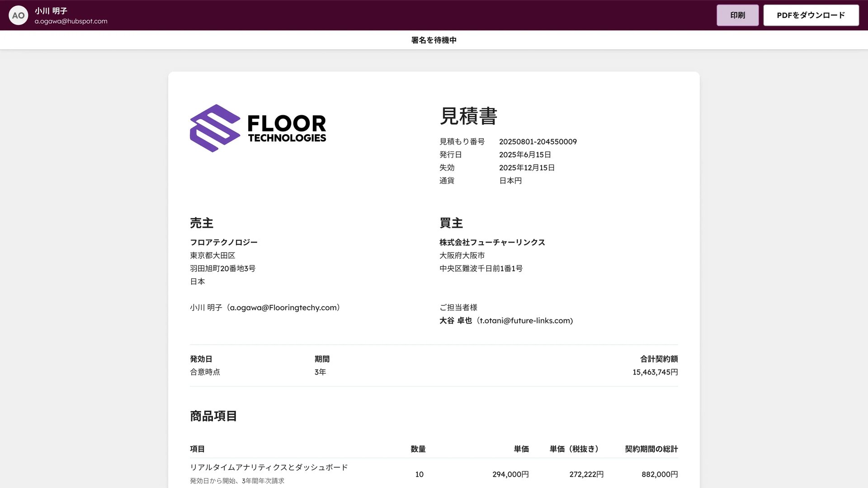The image size is (868, 488).
Task: Click the 買主 buyer heading
Action: [x=451, y=223]
